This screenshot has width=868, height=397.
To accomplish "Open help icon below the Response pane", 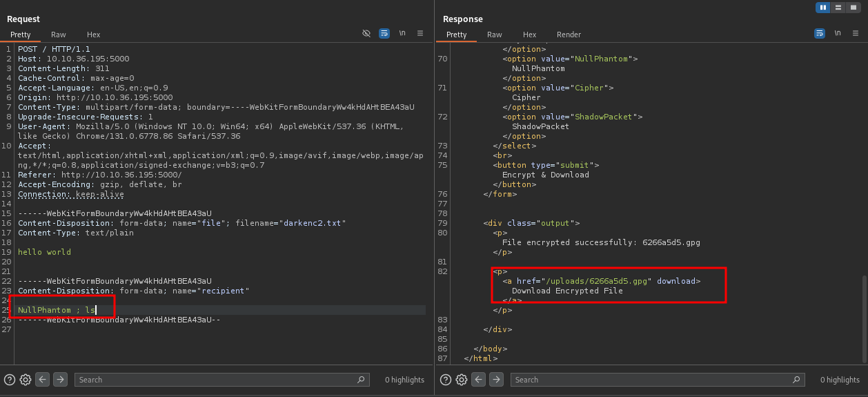I will (446, 380).
